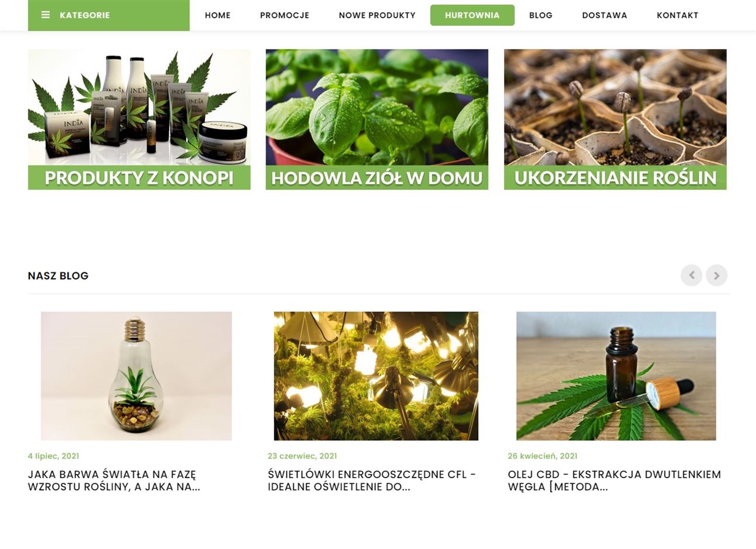Open the light bulb plant blog image
Image resolution: width=756 pixels, height=549 pixels.
(136, 376)
